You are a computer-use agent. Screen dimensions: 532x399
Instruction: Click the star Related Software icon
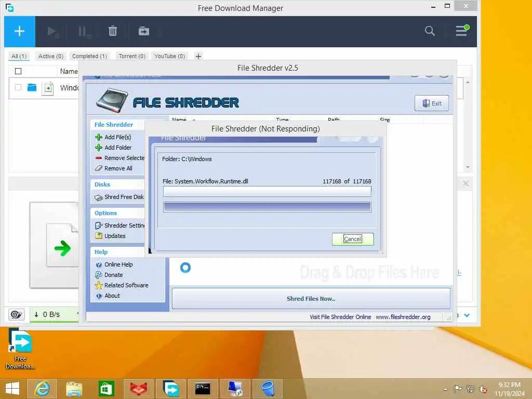coord(99,285)
